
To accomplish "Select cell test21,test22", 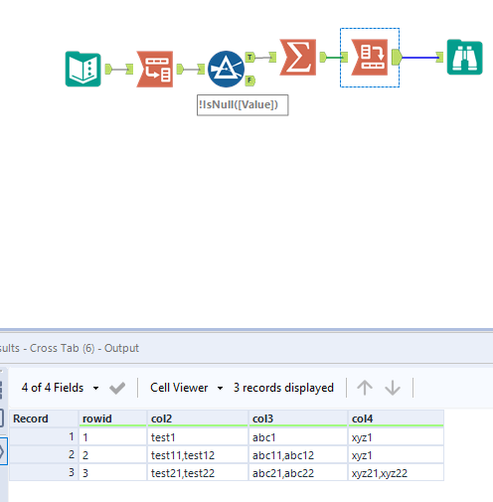I will [x=198, y=473].
